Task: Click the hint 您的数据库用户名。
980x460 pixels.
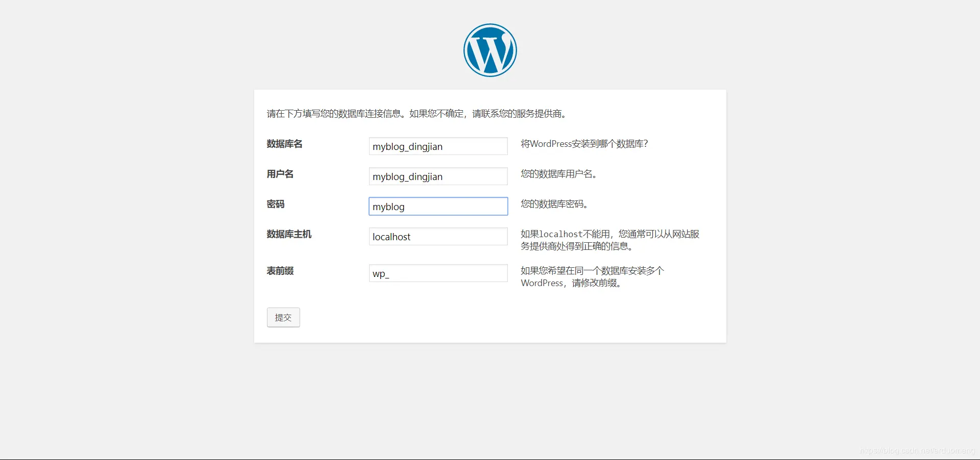Action: pyautogui.click(x=559, y=174)
